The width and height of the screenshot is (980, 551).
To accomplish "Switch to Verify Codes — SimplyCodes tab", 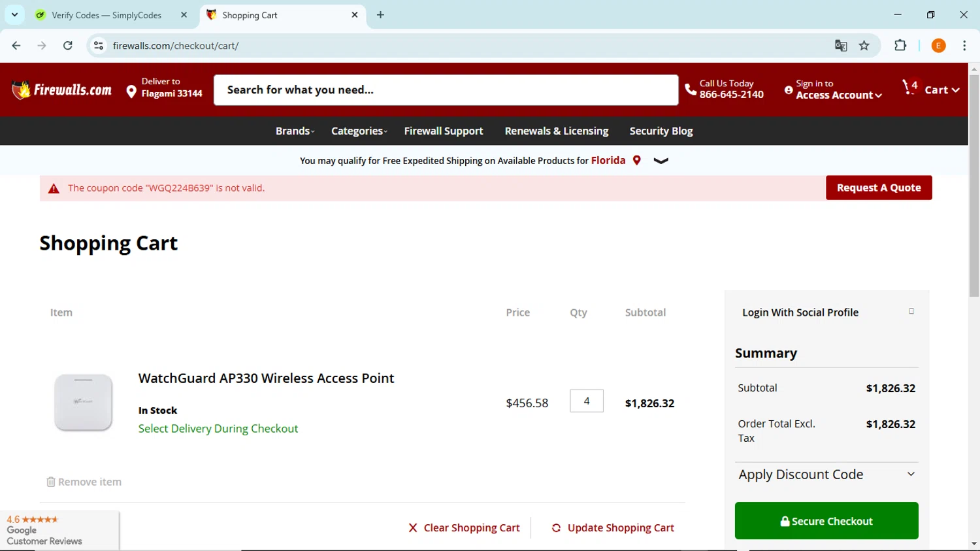I will (112, 15).
